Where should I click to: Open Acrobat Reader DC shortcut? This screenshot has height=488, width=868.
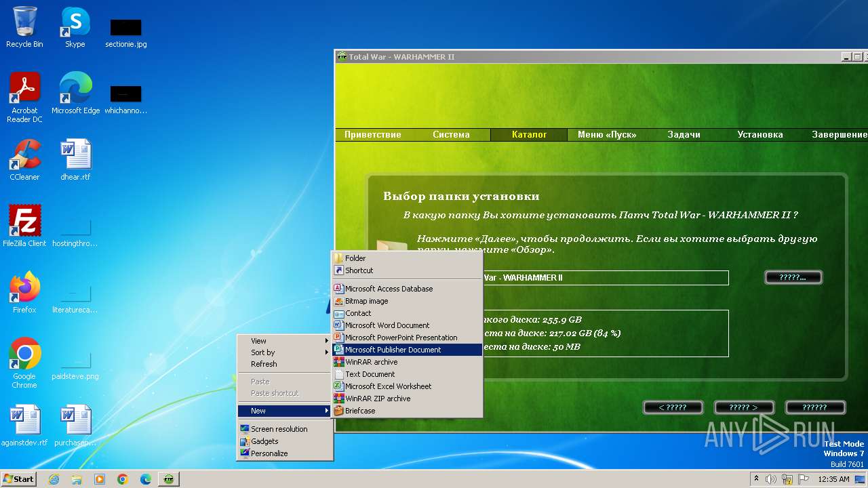point(24,98)
